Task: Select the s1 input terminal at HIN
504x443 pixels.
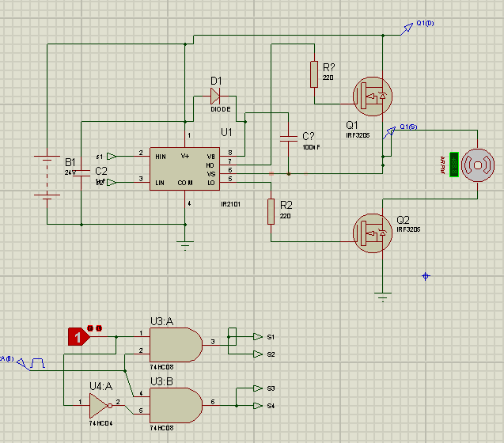Action: pyautogui.click(x=112, y=157)
